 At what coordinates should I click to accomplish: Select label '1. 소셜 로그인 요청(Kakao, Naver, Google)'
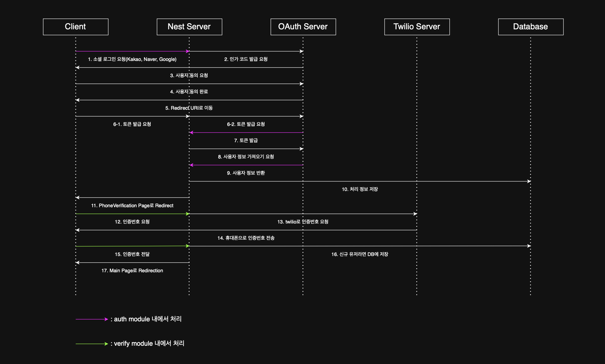click(x=132, y=59)
